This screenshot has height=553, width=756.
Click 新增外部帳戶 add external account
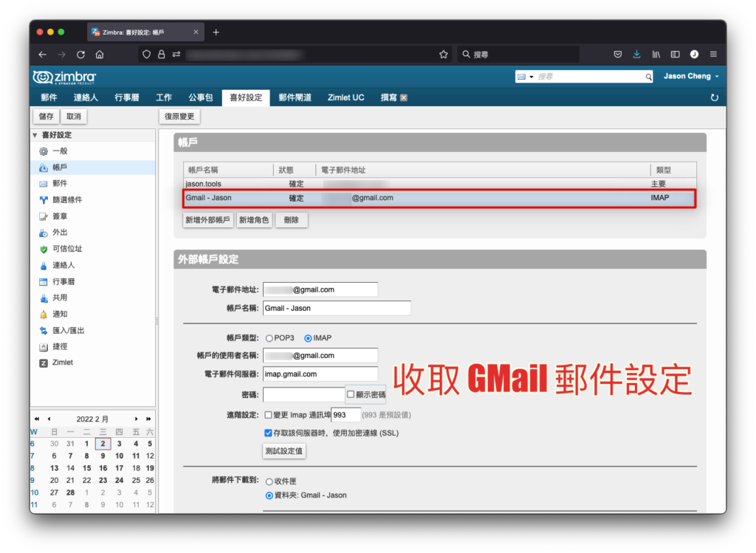207,220
